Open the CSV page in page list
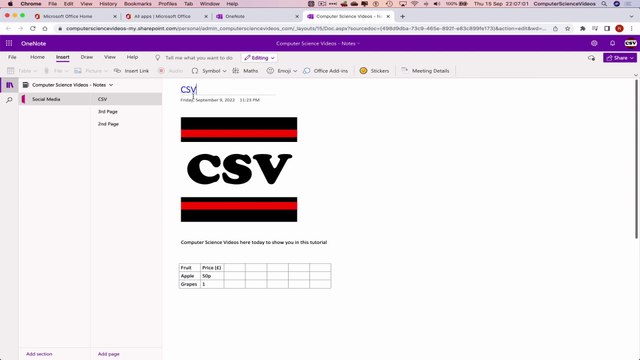Screen dimensions: 640x360 [126, 99]
